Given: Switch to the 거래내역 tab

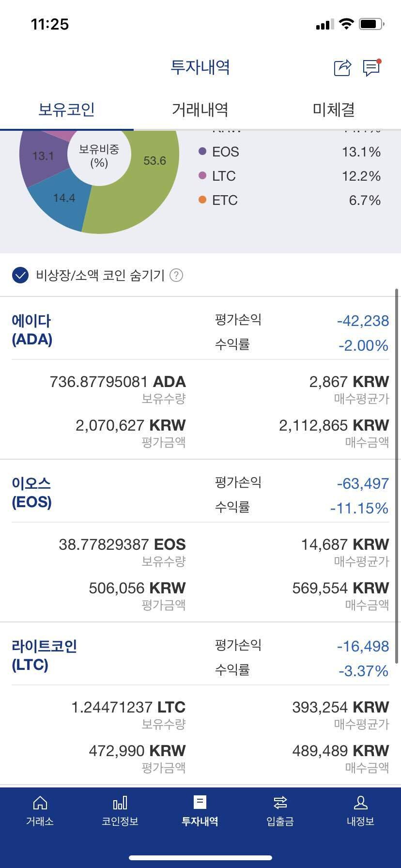Looking at the screenshot, I should [200, 110].
